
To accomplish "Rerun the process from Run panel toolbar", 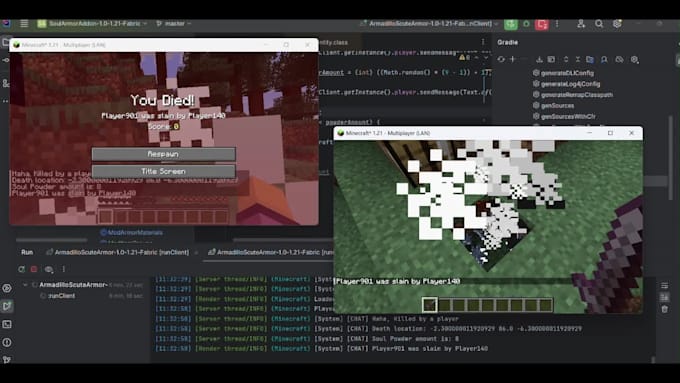I will (21, 269).
